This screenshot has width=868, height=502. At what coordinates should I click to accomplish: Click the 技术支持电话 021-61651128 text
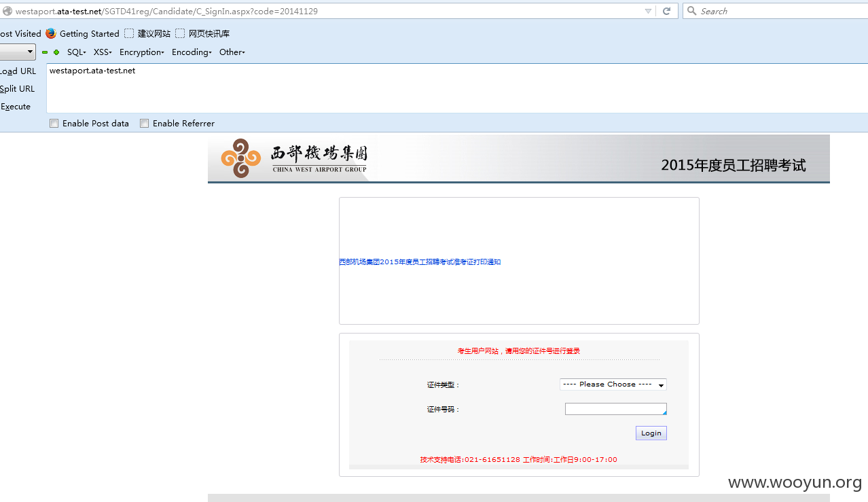coord(518,460)
